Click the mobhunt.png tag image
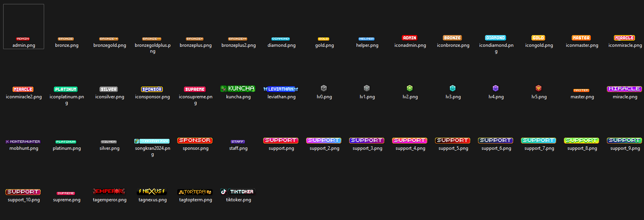The width and height of the screenshot is (644, 220). pos(23,142)
